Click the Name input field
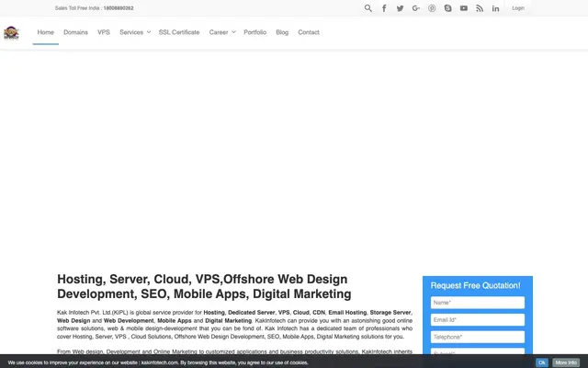Viewport: 588px width, 368px height. [x=478, y=303]
